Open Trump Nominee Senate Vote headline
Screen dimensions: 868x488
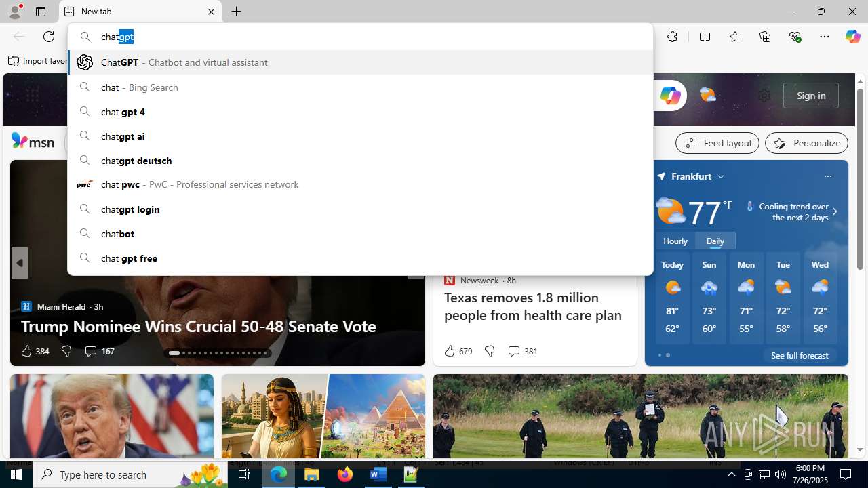click(198, 326)
